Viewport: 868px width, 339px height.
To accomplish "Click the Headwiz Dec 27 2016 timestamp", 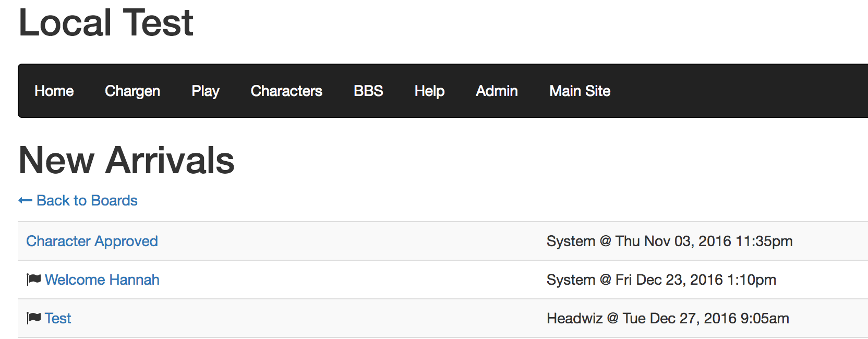I will [668, 318].
